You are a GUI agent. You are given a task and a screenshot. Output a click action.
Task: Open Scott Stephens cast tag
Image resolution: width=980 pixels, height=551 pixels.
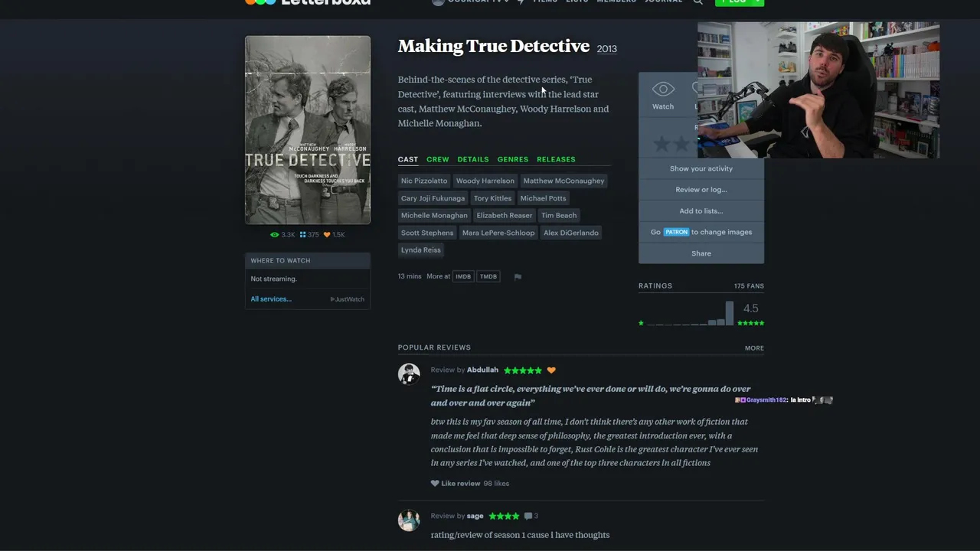(427, 233)
